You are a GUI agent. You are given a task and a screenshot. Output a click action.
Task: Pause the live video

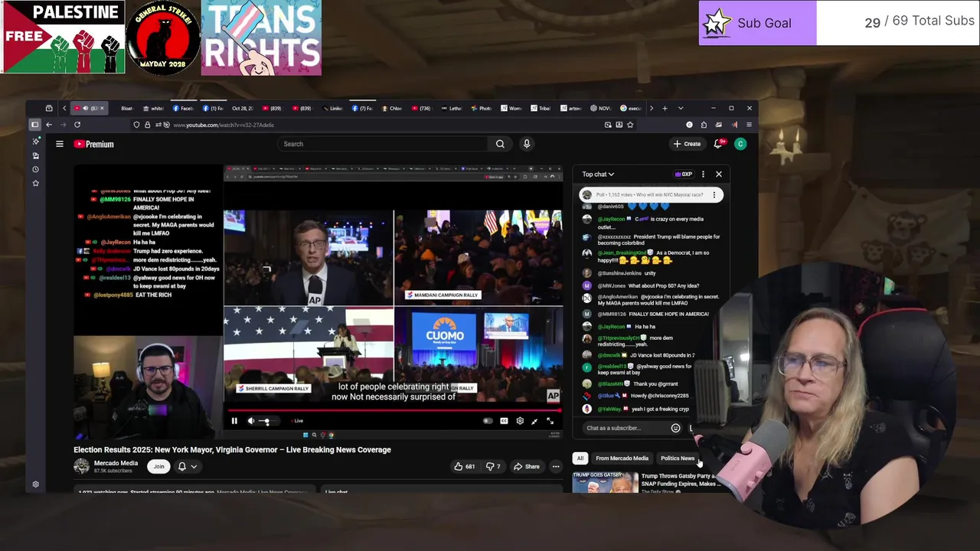tap(234, 421)
